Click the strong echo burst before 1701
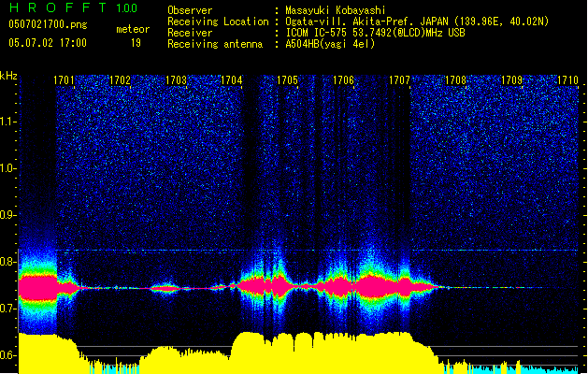 tap(38, 288)
